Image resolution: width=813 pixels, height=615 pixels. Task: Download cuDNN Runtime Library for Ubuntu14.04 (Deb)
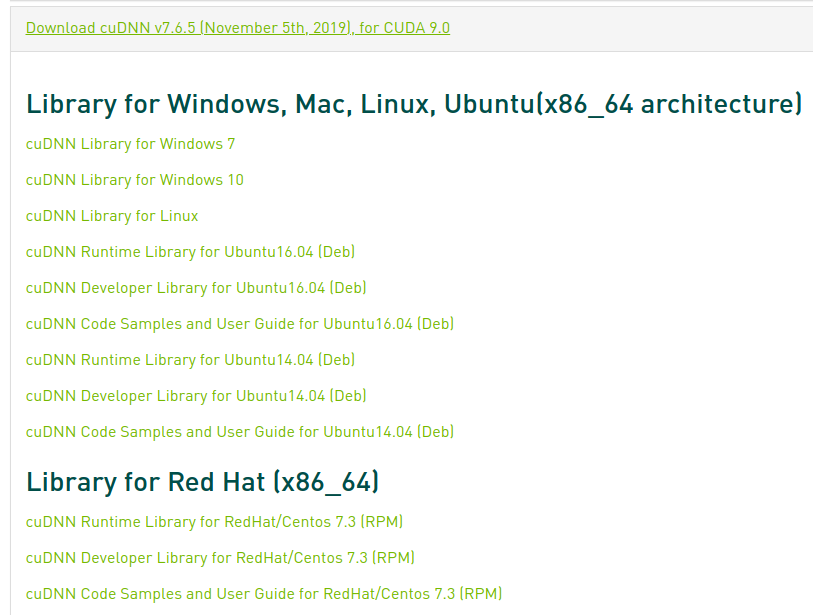point(190,360)
